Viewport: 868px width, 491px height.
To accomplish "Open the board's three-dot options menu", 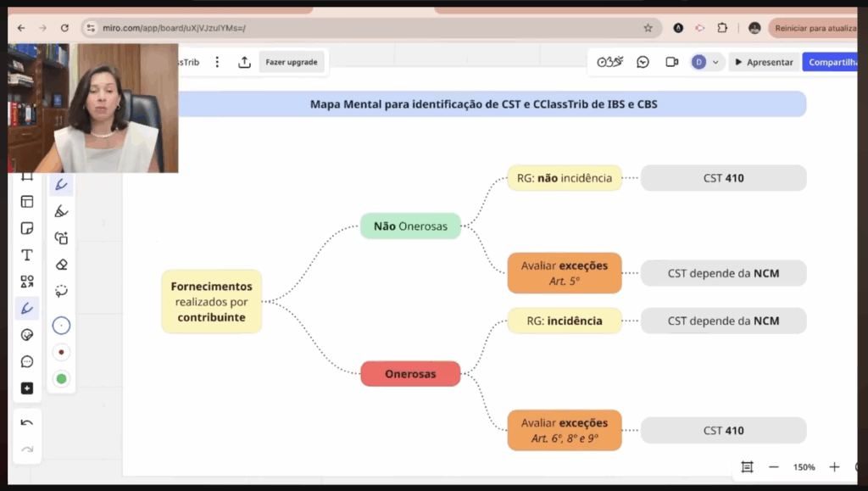I will 217,62.
